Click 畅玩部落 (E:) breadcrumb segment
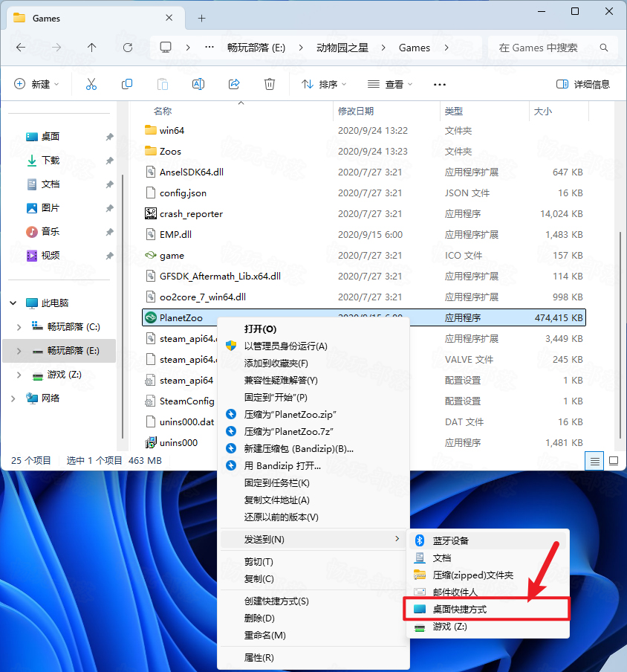 coord(256,48)
